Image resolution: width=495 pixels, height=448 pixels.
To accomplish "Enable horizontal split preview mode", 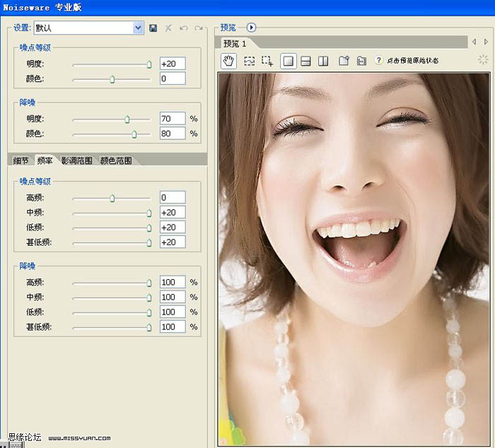I will pos(305,61).
